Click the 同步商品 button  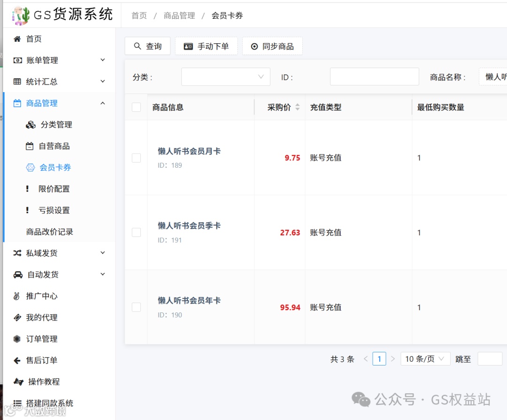click(272, 46)
